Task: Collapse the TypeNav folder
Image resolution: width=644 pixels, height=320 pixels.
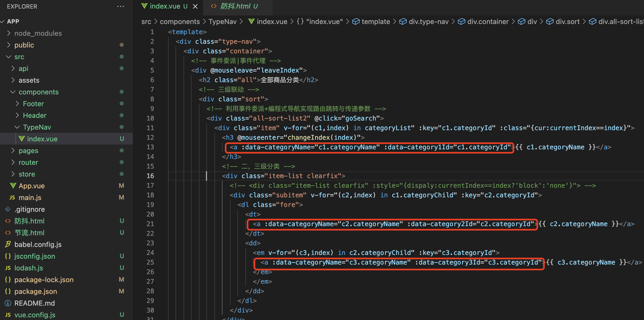Action: (17, 127)
